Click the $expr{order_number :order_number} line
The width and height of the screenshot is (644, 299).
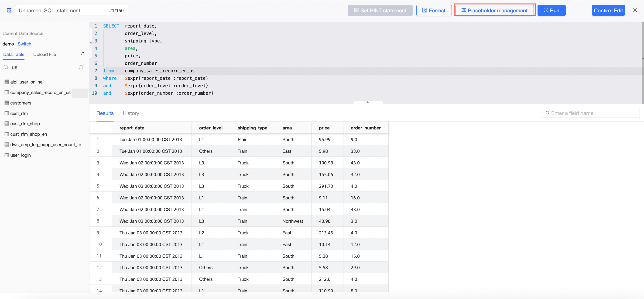[x=169, y=93]
